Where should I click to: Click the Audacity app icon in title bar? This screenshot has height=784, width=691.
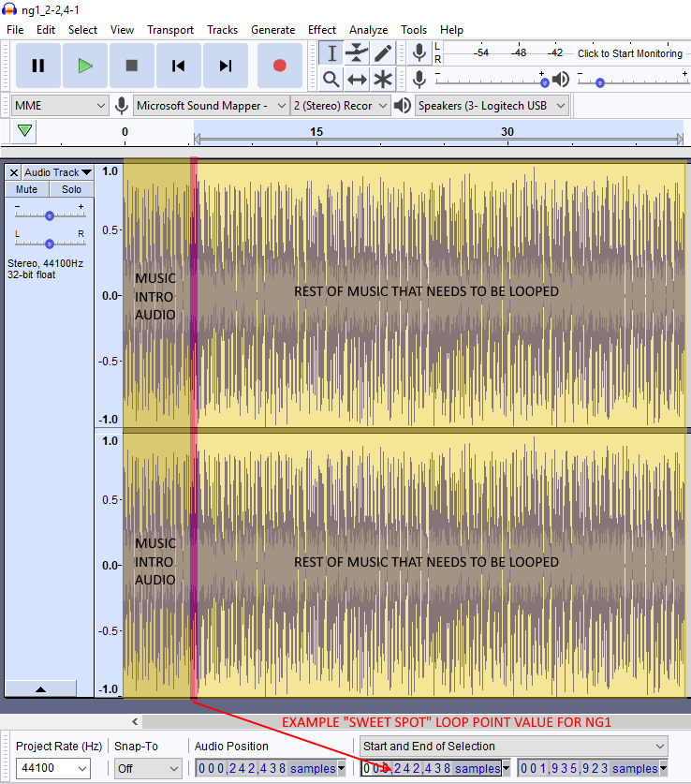pos(9,9)
